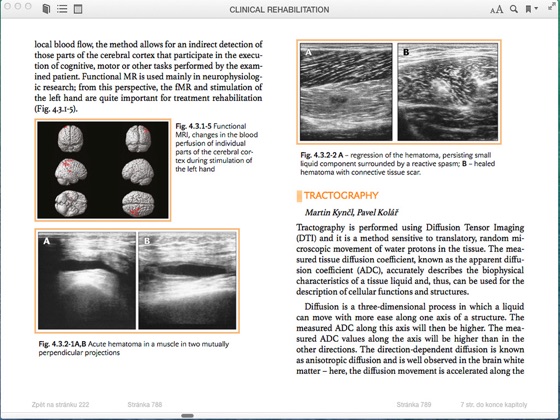Go back via 'Zpět na stránku 222'
Viewport: 560px width, 420px height.
coord(60,404)
